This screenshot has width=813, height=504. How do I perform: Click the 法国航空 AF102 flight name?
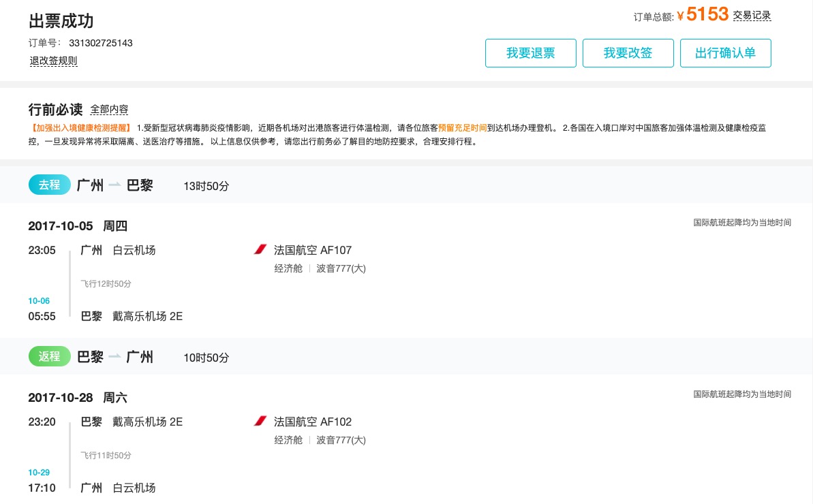click(x=313, y=422)
